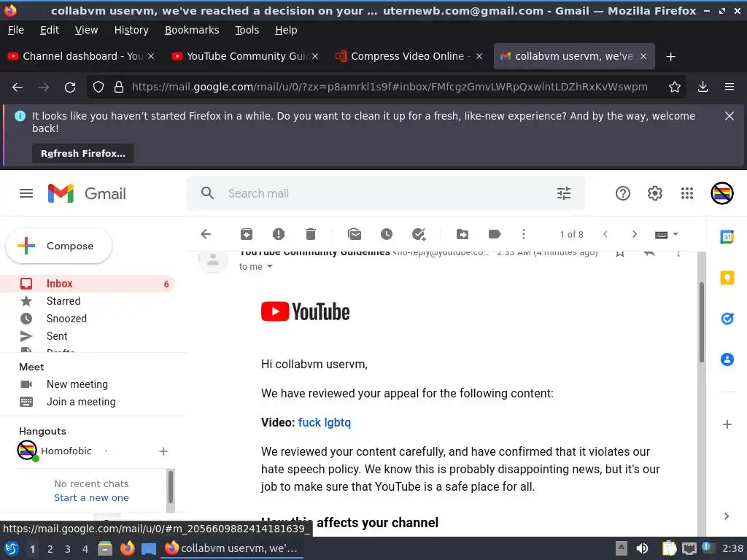The width and height of the screenshot is (747, 560).
Task: Reply to the message arrow icon
Action: [649, 253]
